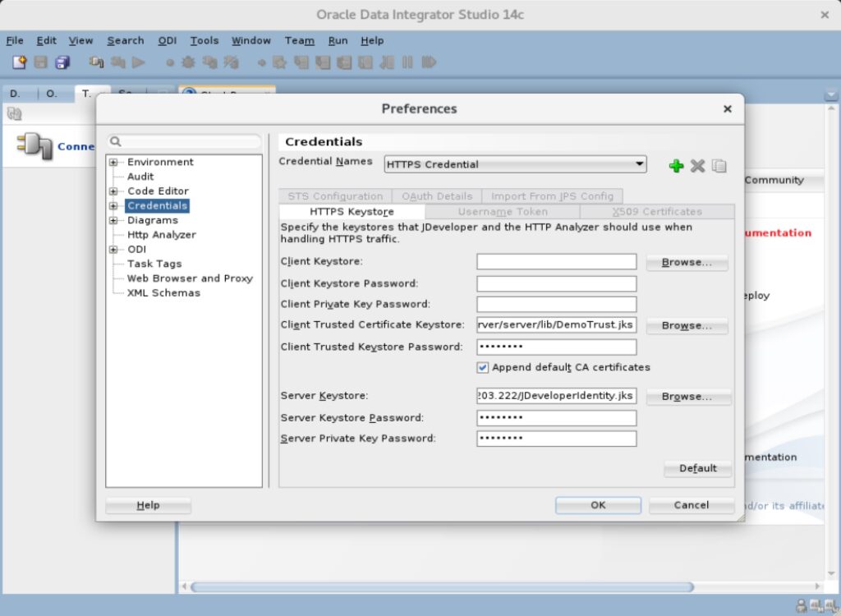The image size is (841, 616).
Task: Switch to the Username Token tab
Action: coord(503,211)
